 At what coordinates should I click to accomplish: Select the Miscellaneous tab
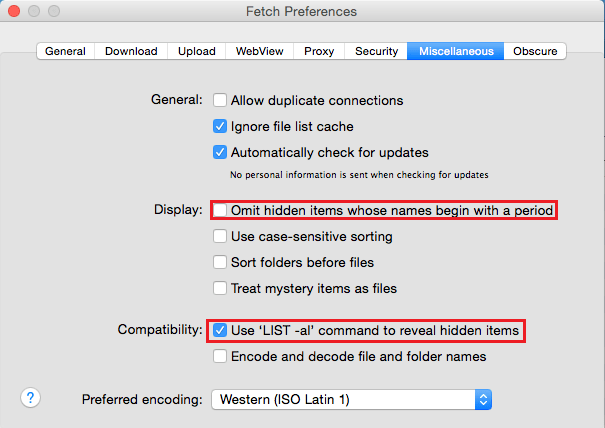456,51
